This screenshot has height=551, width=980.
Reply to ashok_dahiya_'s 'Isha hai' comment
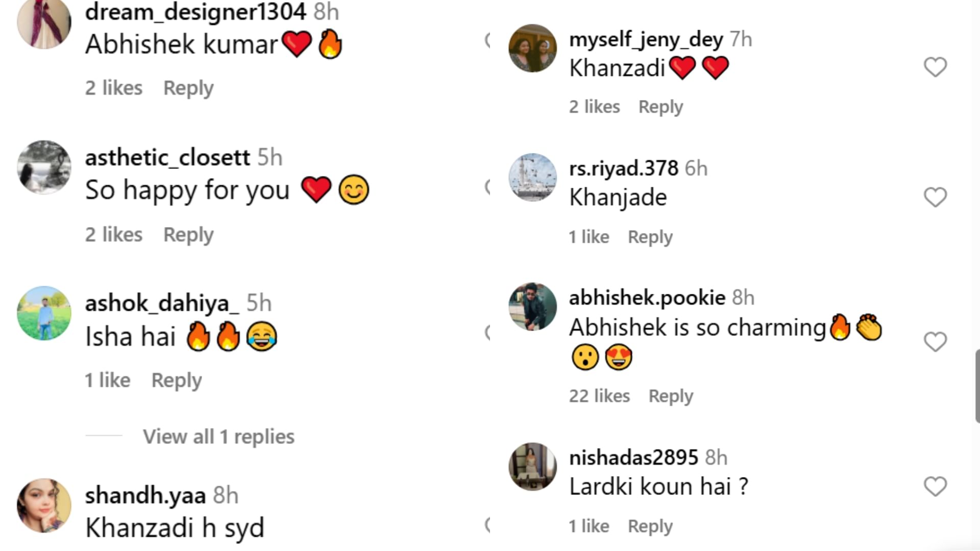[x=177, y=380]
